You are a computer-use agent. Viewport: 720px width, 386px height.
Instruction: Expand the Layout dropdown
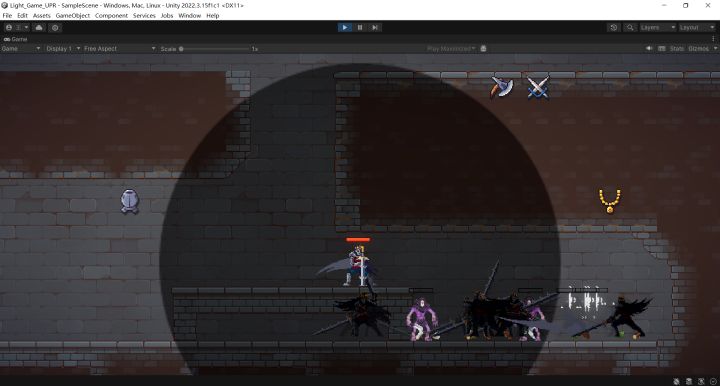click(x=697, y=28)
